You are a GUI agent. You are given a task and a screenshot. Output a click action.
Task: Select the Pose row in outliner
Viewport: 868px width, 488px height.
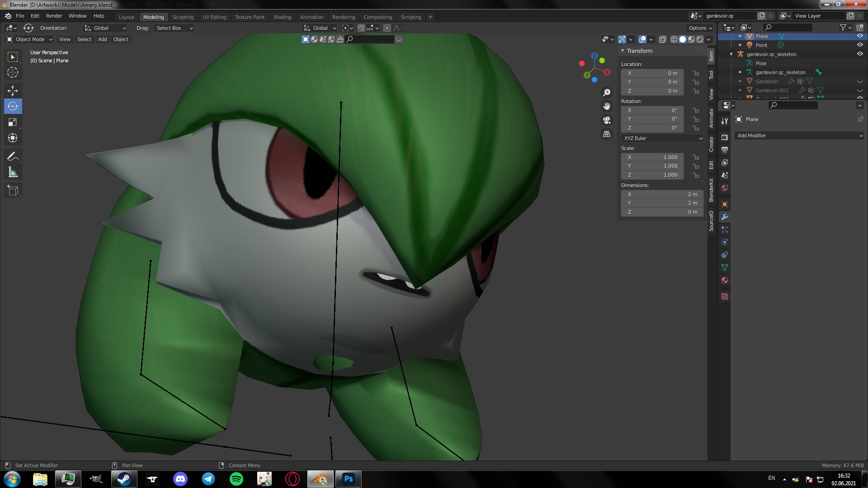coord(761,63)
